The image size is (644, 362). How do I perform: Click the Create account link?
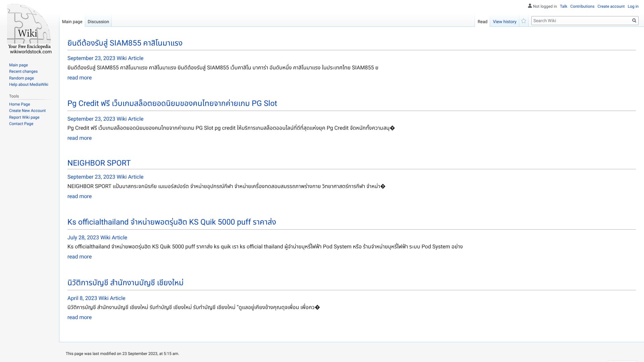click(611, 6)
